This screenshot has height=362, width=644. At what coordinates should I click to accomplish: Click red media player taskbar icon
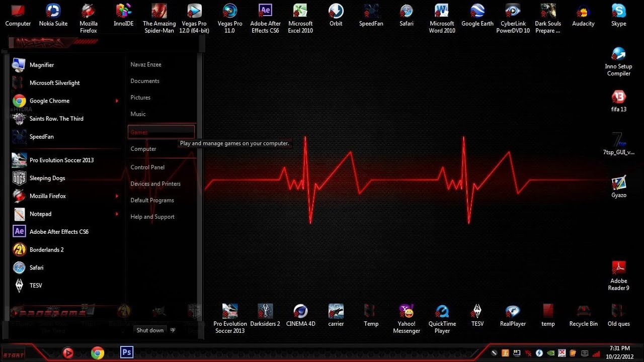[x=68, y=353]
